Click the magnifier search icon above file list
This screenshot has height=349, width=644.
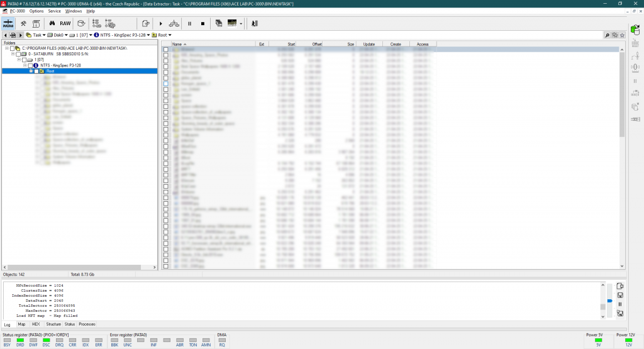607,35
